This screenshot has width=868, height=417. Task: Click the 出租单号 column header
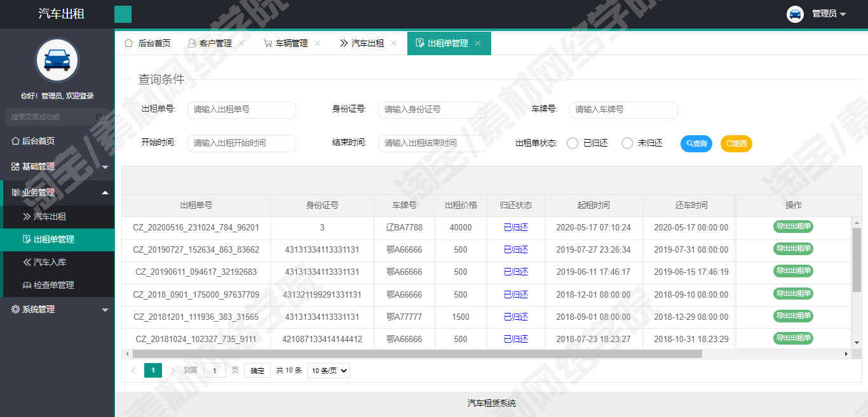pos(196,205)
